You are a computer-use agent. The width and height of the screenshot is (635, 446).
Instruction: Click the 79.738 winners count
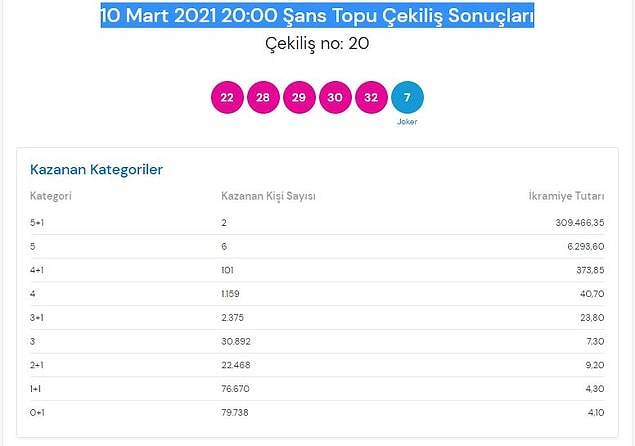click(235, 412)
